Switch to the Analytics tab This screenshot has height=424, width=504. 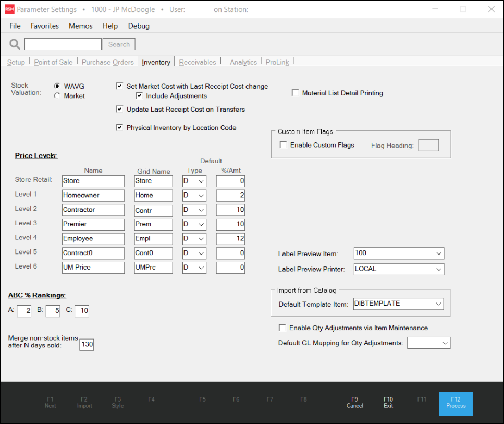pyautogui.click(x=243, y=62)
